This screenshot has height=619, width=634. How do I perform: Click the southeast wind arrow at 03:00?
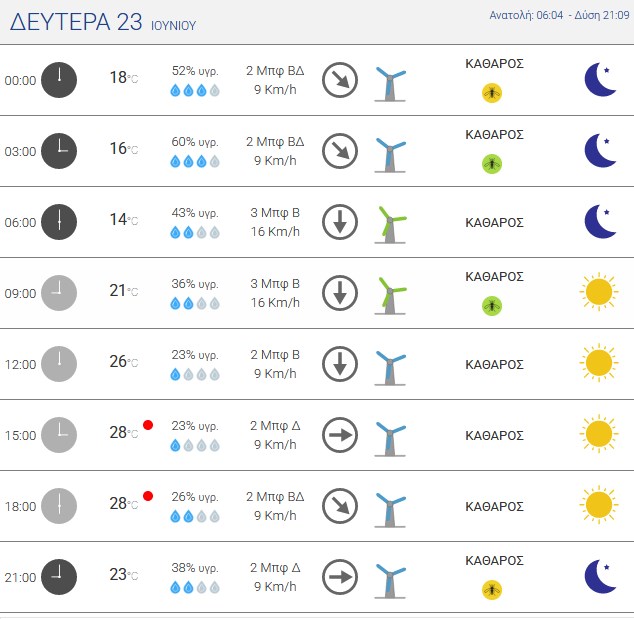click(340, 151)
